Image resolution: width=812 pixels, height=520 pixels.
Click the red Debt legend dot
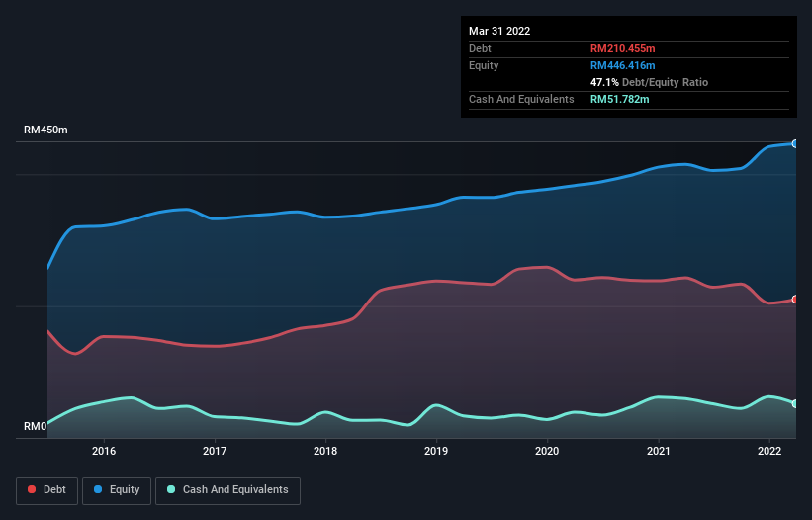[32, 489]
